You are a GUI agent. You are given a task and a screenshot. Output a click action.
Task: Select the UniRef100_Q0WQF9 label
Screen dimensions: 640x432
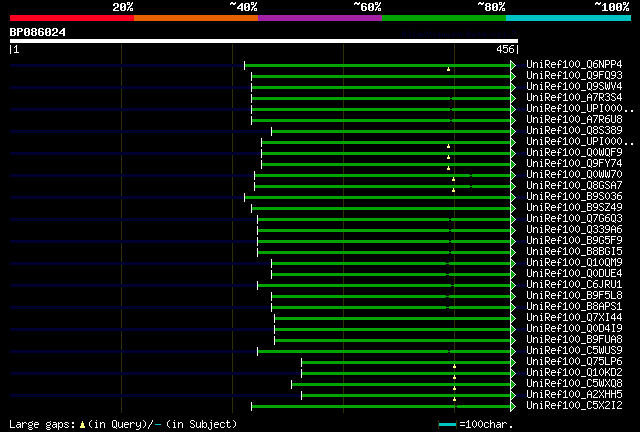click(x=574, y=153)
